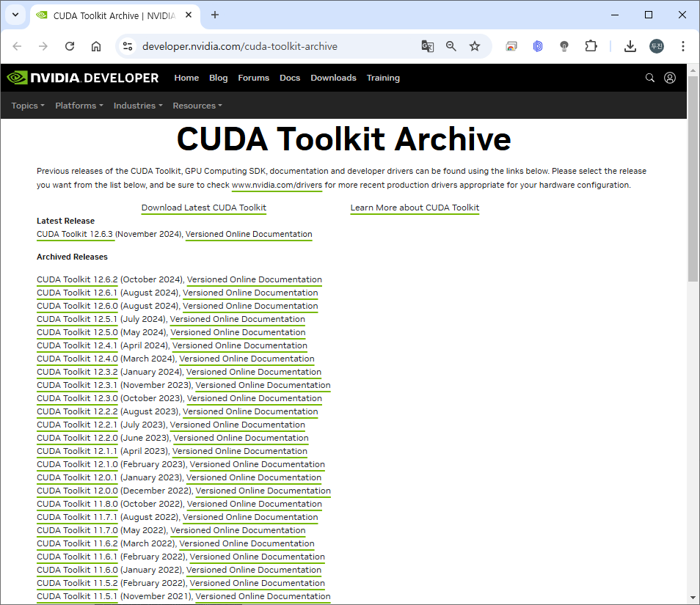Open CUDA Toolkit 11.7.1 link

[77, 518]
